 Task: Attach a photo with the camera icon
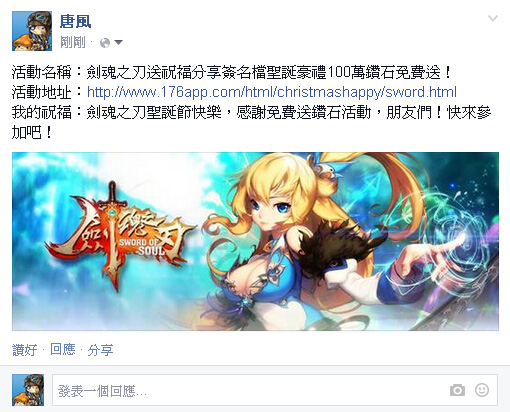point(457,390)
